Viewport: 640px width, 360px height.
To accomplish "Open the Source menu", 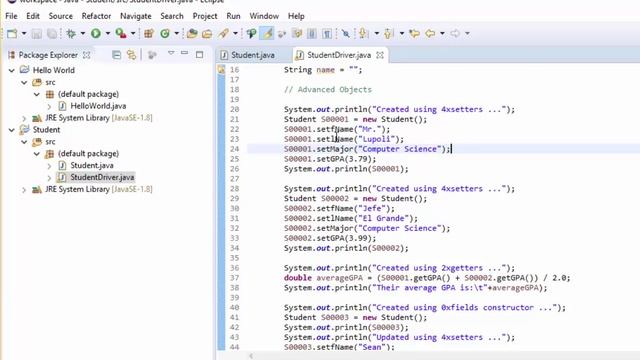I will [x=60, y=16].
